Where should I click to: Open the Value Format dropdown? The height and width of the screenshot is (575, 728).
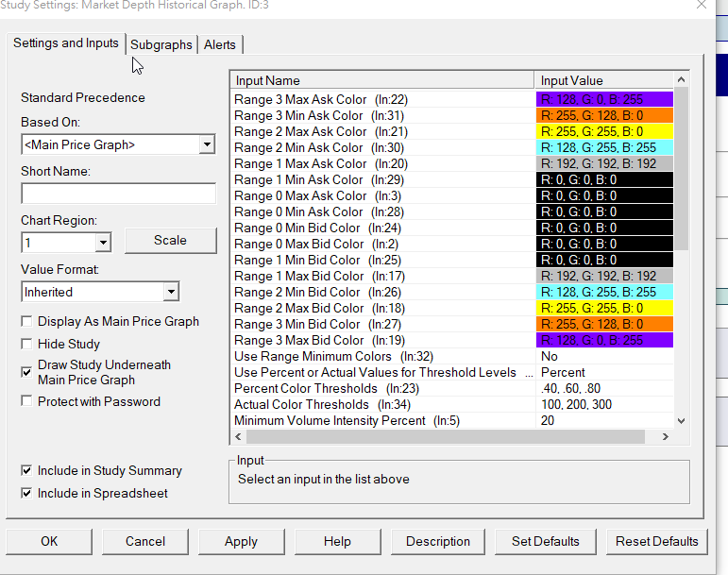pos(170,293)
